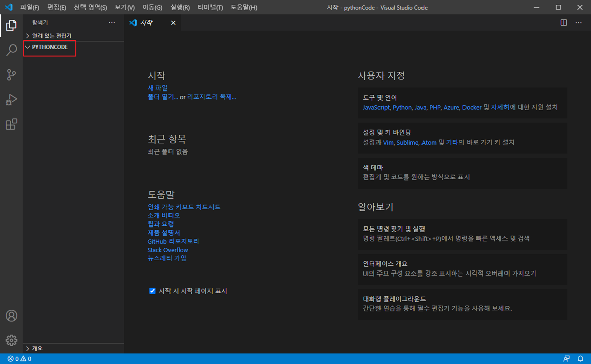Click the Sublime keybinding link

407,142
